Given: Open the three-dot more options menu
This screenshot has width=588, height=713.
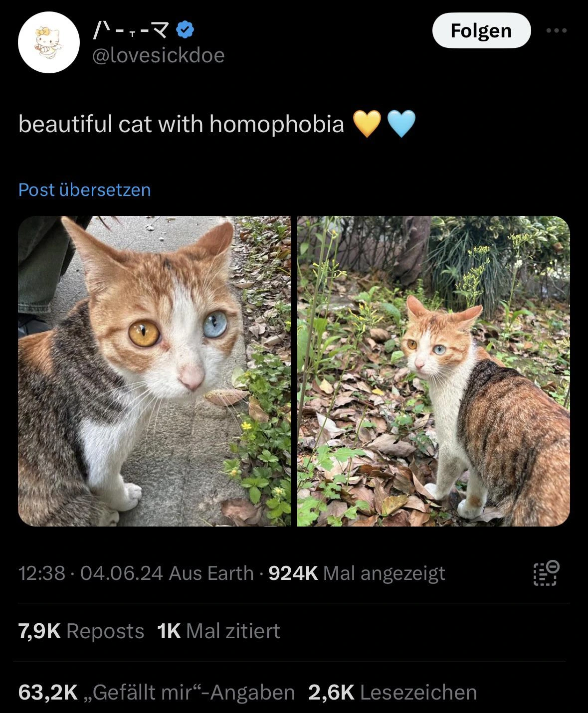Looking at the screenshot, I should 557,31.
